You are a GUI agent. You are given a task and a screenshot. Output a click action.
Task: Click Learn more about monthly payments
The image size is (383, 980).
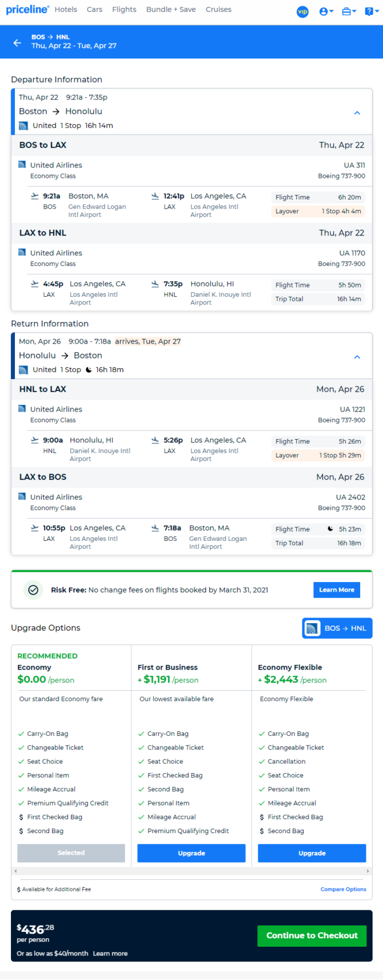click(x=110, y=953)
